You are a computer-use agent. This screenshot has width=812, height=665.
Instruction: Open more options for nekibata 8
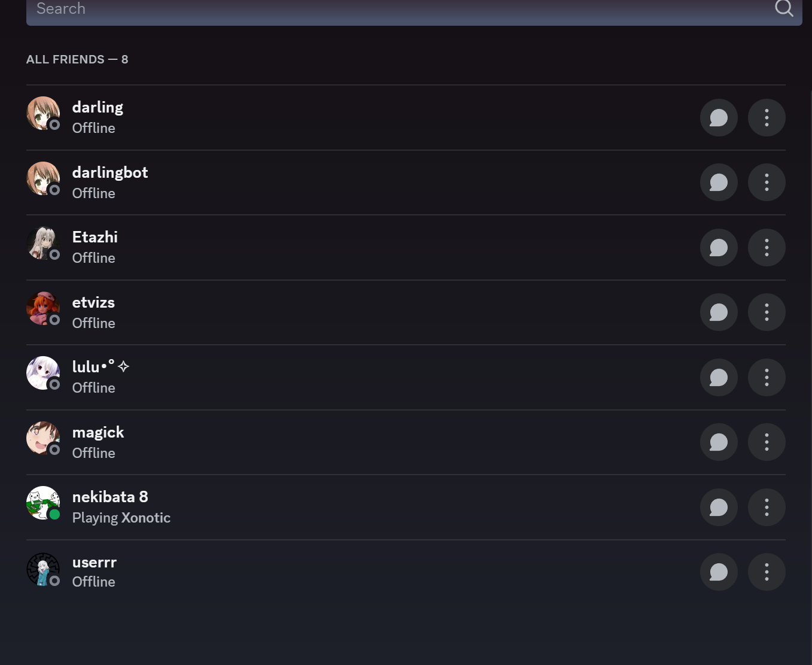point(767,508)
